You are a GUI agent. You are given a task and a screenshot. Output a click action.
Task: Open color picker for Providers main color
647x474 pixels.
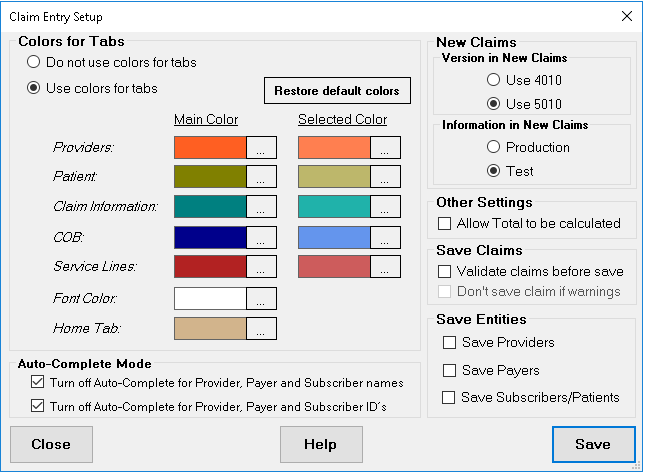261,147
